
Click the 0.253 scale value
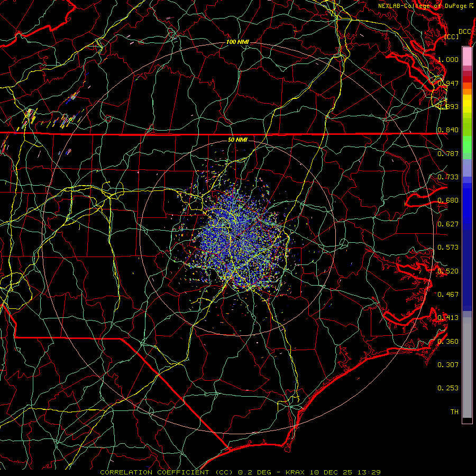coord(448,388)
